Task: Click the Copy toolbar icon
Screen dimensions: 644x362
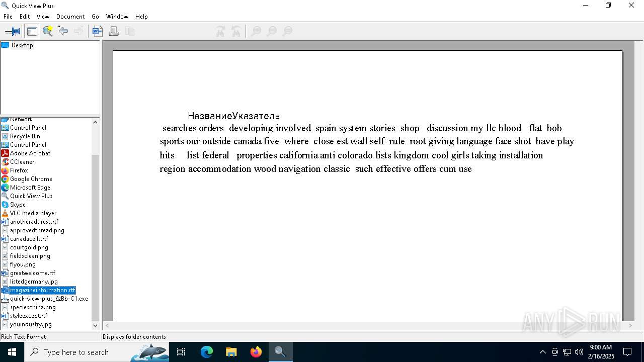Action: pos(130,31)
